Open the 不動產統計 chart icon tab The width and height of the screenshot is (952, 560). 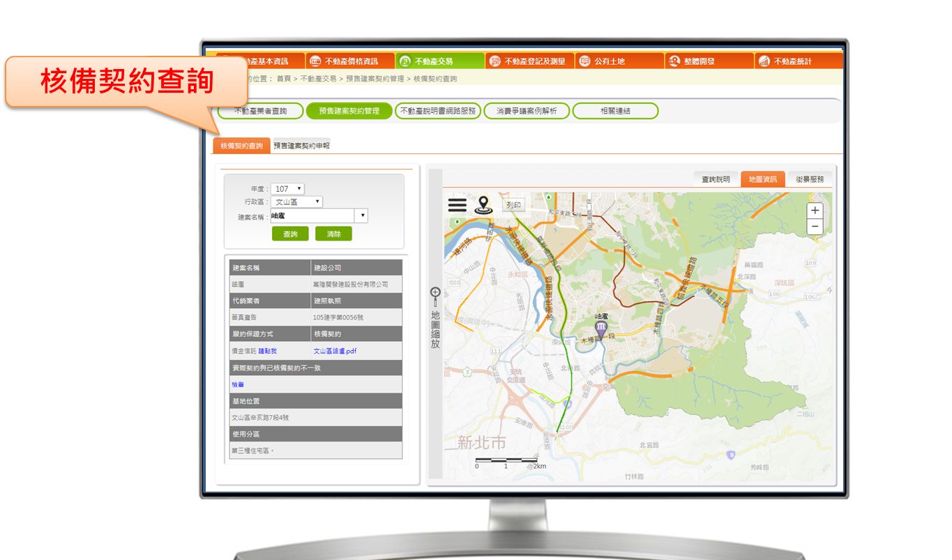(764, 61)
